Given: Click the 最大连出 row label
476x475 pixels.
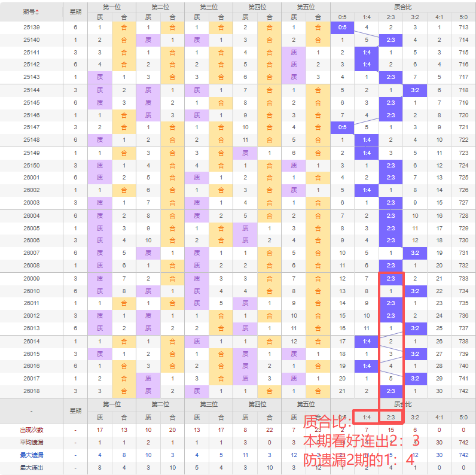Looking at the screenshot, I should tap(31, 468).
